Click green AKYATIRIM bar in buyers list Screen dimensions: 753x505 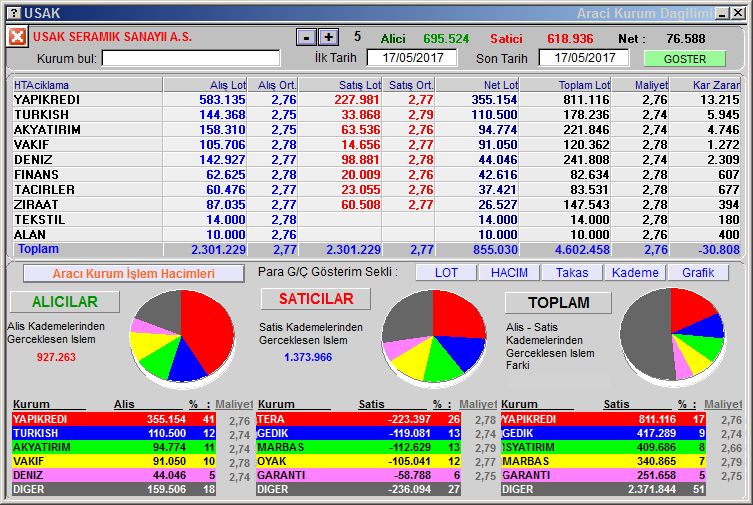(x=114, y=447)
